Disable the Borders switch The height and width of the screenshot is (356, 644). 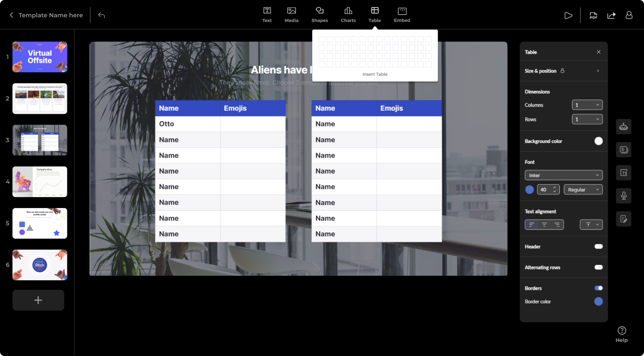[599, 288]
